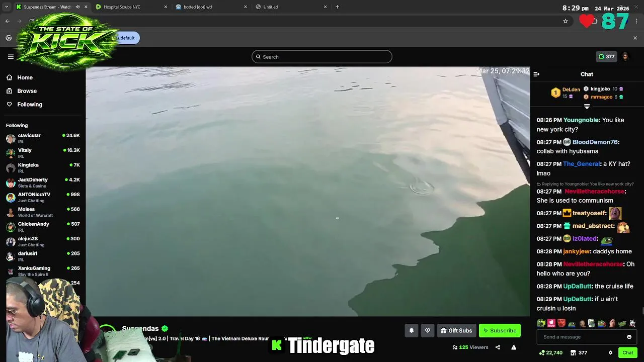Show the 125 Viewers count details
644x362 pixels.
470,347
